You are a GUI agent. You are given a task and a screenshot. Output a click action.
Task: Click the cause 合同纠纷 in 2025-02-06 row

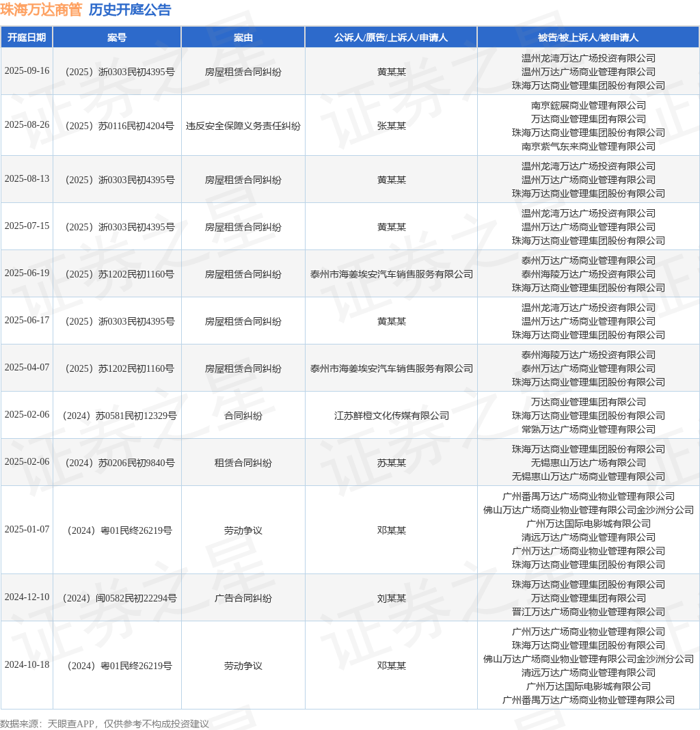pos(243,416)
